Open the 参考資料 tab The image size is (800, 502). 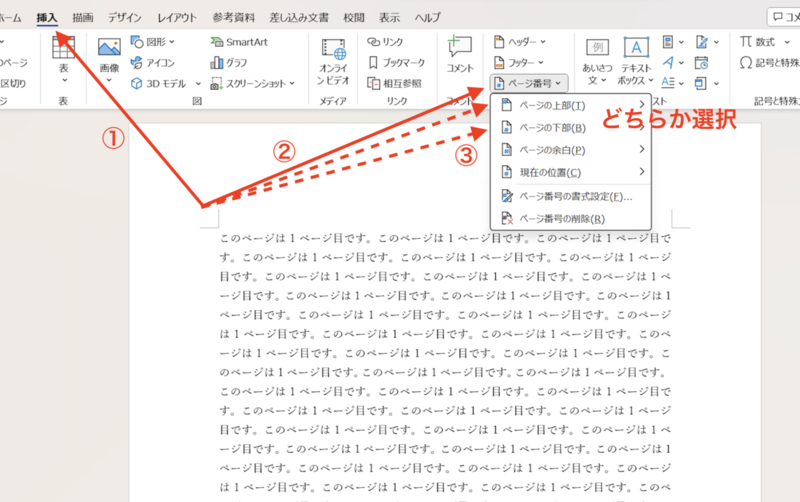[234, 17]
